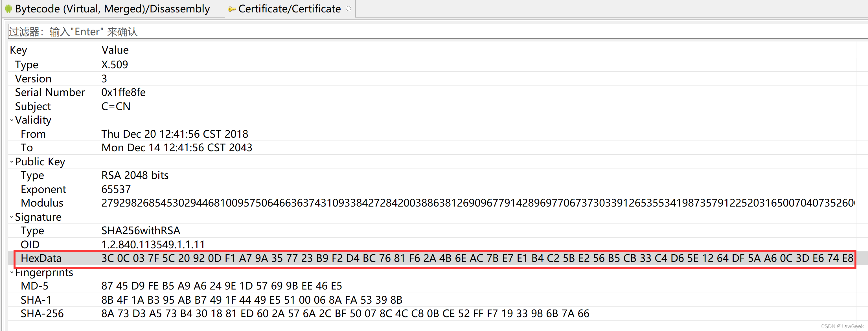The width and height of the screenshot is (868, 331).
Task: Select the Certificate/Certificate tab
Action: (x=290, y=9)
